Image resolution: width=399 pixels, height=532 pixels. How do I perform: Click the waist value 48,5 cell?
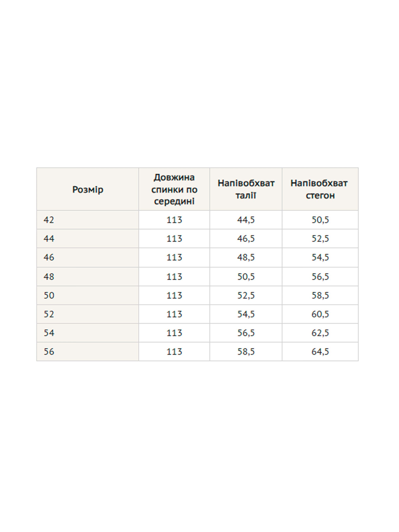tap(246, 257)
